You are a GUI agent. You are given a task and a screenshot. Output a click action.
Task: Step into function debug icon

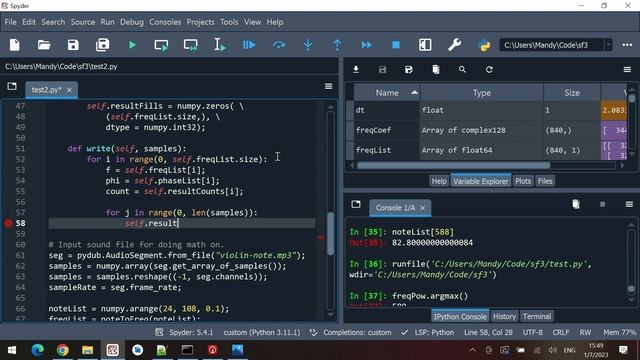coord(308,45)
